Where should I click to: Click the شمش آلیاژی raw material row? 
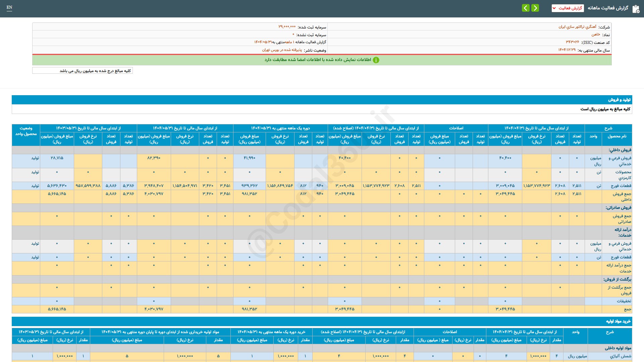(x=620, y=356)
